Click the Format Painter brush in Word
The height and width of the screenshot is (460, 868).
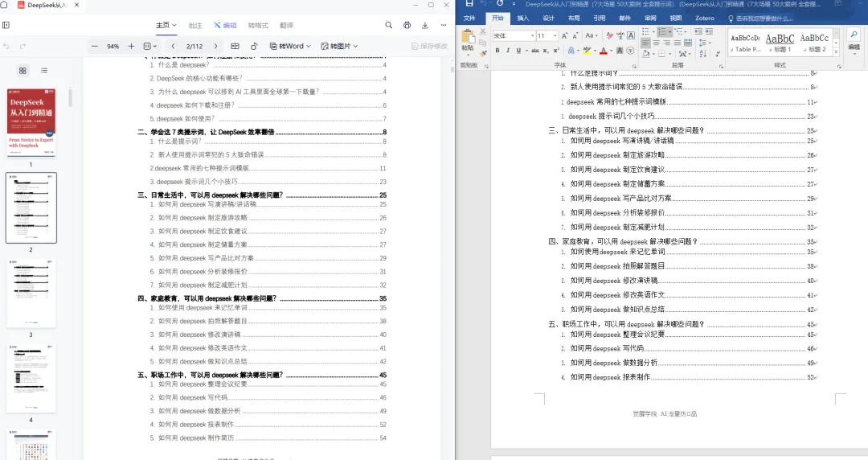[x=483, y=53]
